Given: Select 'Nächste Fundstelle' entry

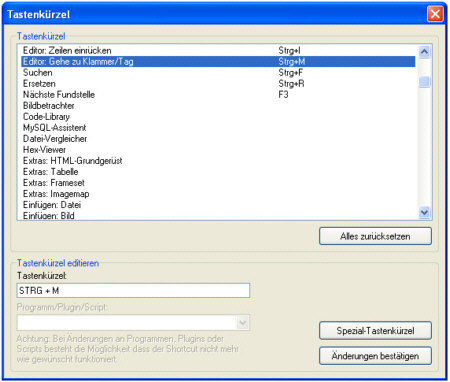Looking at the screenshot, I should pos(218,95).
